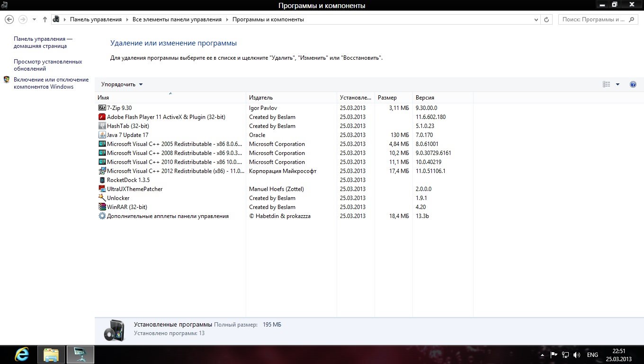Select the WinRAR (32-bit) entry
Viewport: 644px width, 364px height.
click(x=127, y=207)
